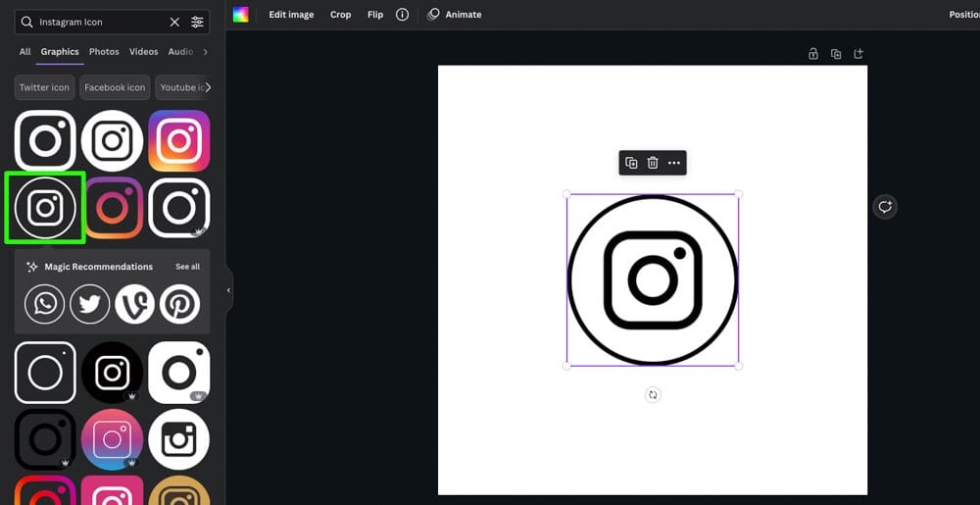Click Edit image in toolbar
Image resolution: width=980 pixels, height=505 pixels.
click(x=291, y=15)
